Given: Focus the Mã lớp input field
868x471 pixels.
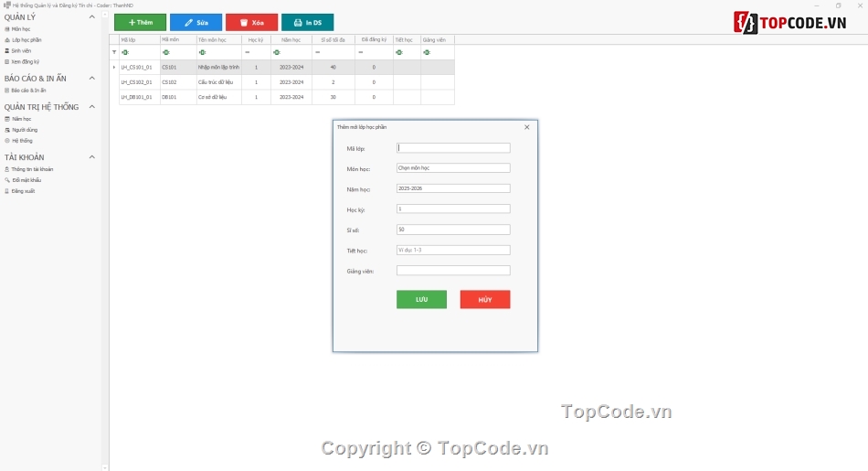Looking at the screenshot, I should (453, 148).
